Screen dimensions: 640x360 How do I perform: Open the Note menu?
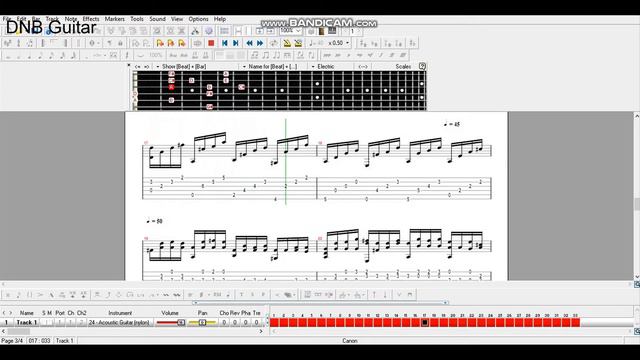(71, 19)
